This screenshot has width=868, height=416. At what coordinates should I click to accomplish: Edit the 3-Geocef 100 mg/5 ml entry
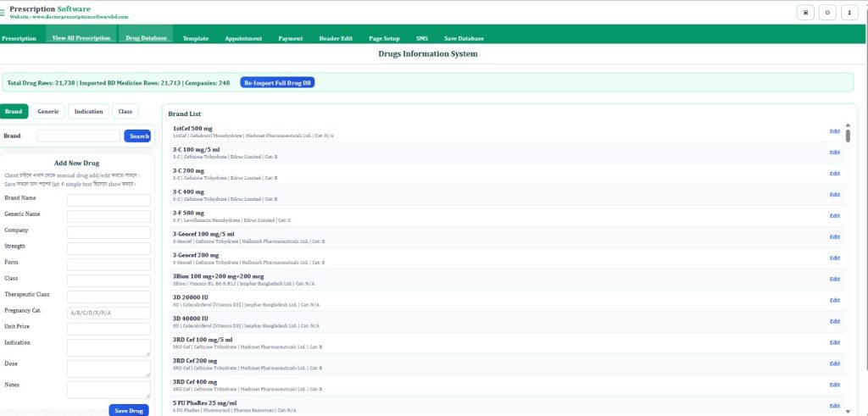(834, 236)
